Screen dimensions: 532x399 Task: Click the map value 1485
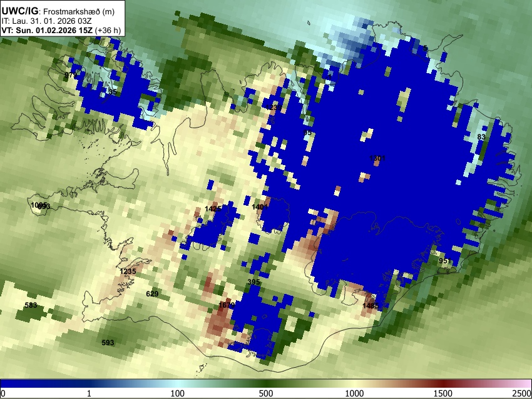371,306
